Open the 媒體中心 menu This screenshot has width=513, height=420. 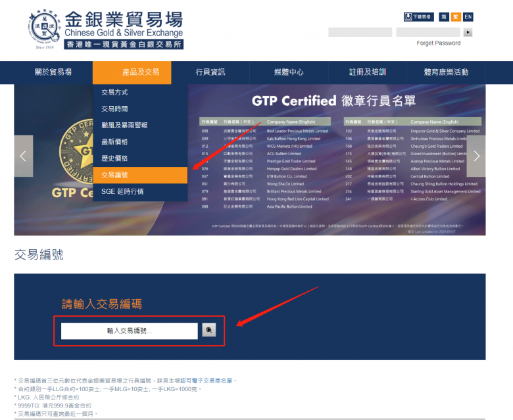[289, 72]
